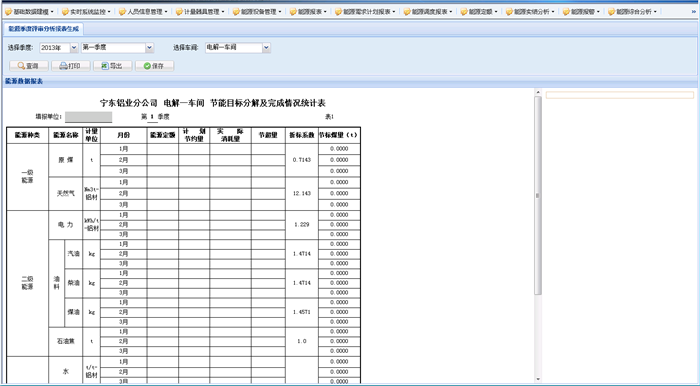
Task: Click the 填报单位 gray input box
Action: coord(88,117)
